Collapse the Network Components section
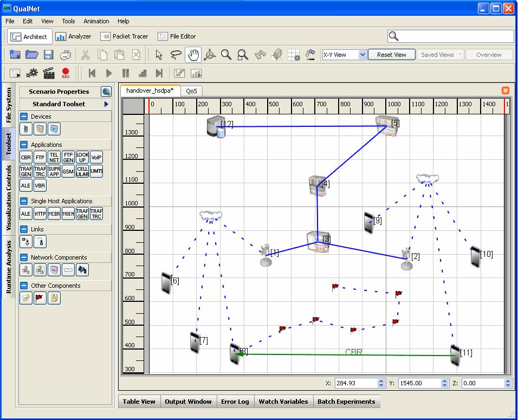The width and height of the screenshot is (518, 420). pos(24,257)
